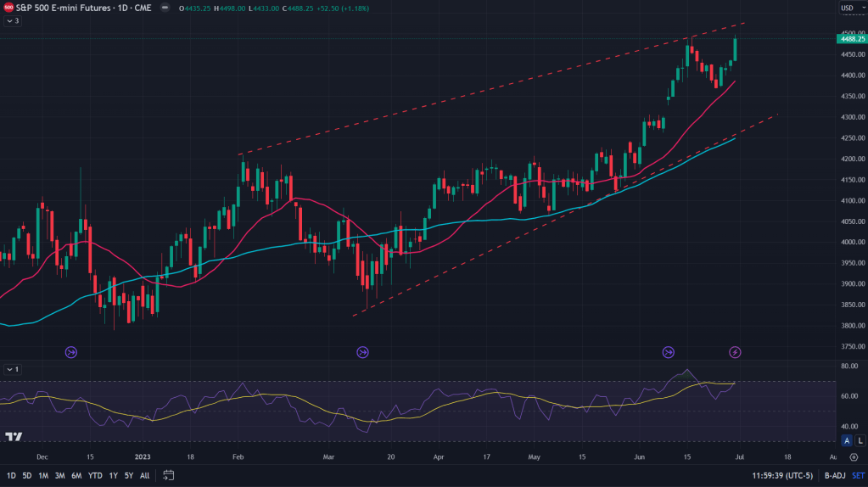Click the TradingView logo on the chart
This screenshot has height=487, width=868.
click(14, 437)
